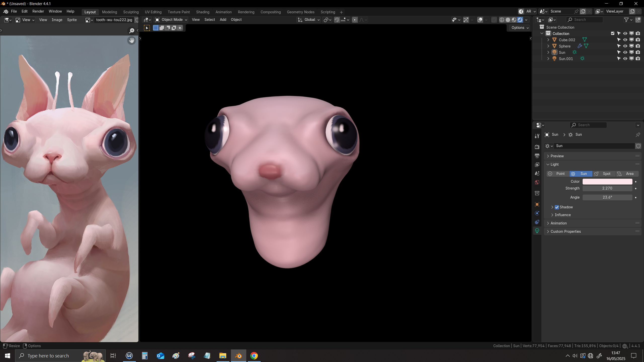Click the Angle value field 23.6°
644x362 pixels.
(x=607, y=198)
